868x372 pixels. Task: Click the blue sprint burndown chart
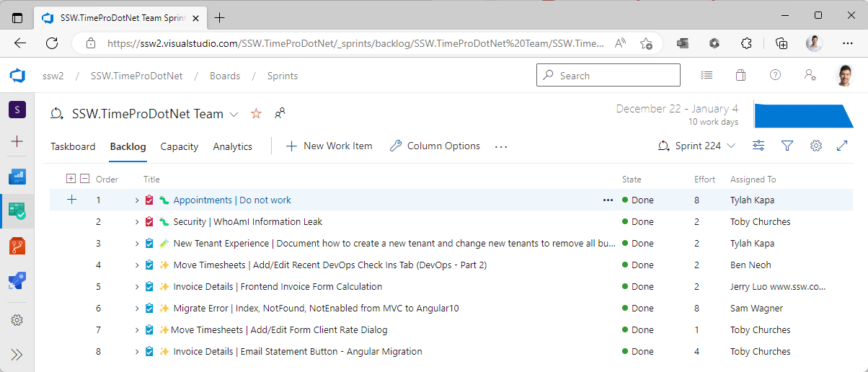click(x=802, y=115)
